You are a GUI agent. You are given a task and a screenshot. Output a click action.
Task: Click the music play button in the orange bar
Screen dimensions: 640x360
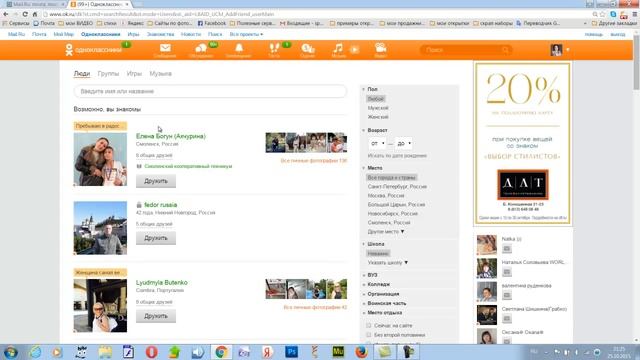[x=355, y=50]
